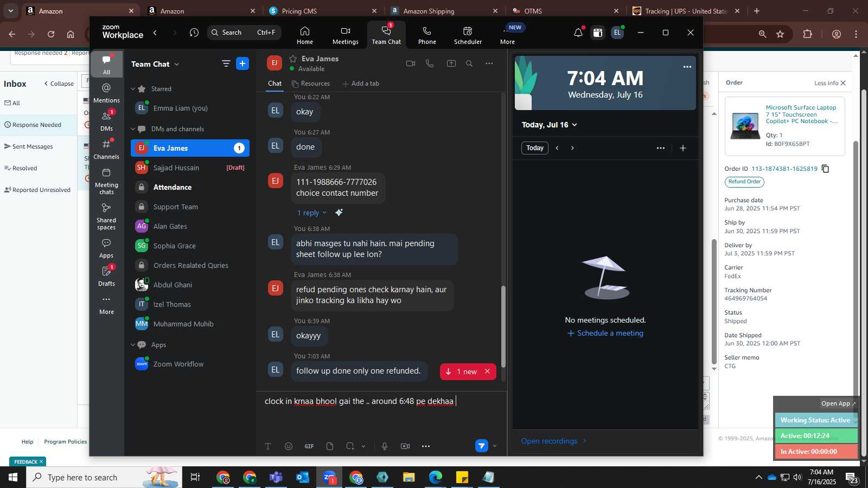Switch to the OTMS browser tab
Viewport: 868px width, 488px height.
pos(566,11)
